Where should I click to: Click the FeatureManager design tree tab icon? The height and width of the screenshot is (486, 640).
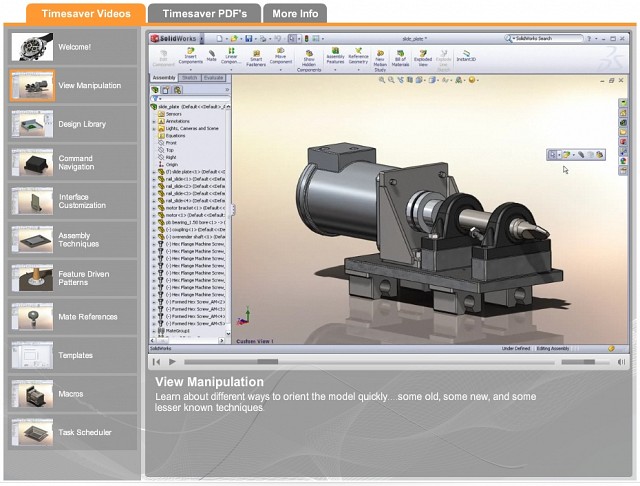155,90
